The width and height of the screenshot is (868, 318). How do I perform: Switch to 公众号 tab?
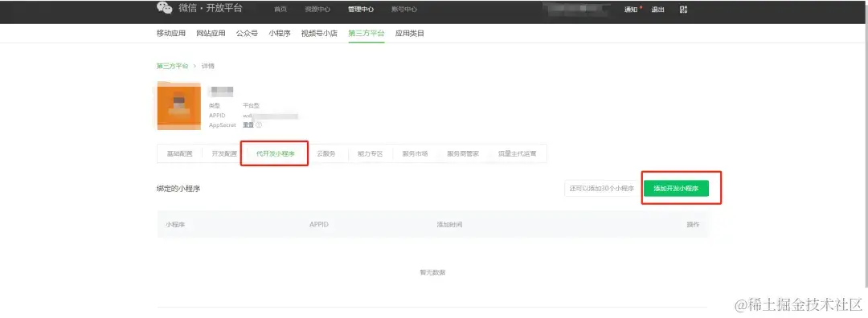247,33
